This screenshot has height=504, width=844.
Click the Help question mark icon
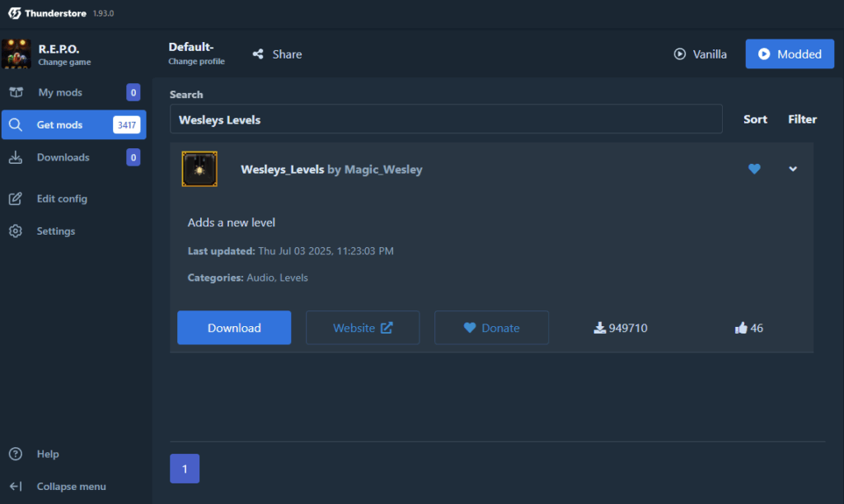(16, 454)
